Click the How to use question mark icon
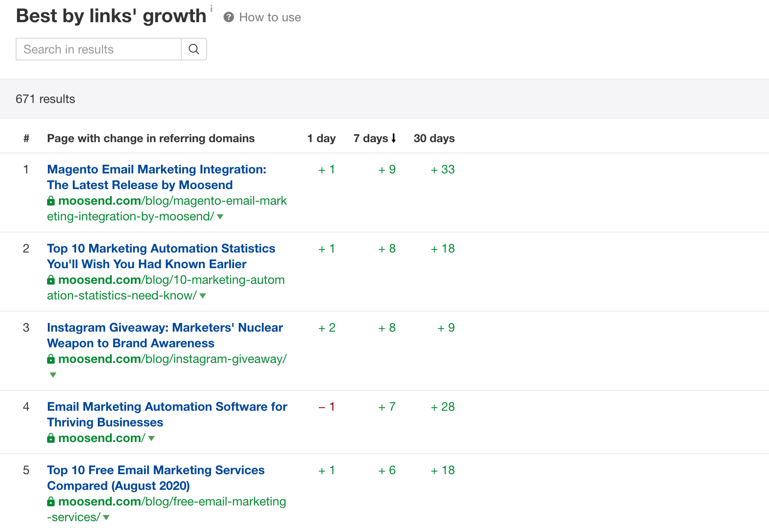Screen dimensions: 769x532 click(x=229, y=17)
